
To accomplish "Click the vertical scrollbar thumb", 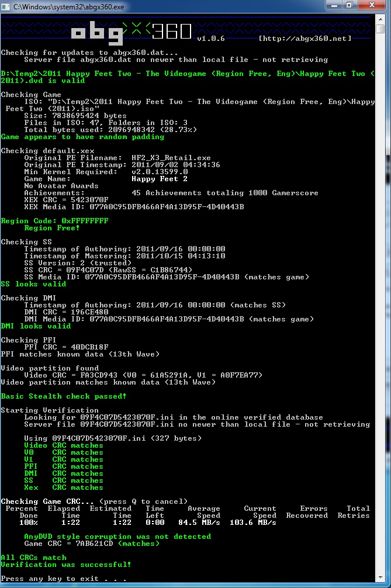I will click(380, 29).
